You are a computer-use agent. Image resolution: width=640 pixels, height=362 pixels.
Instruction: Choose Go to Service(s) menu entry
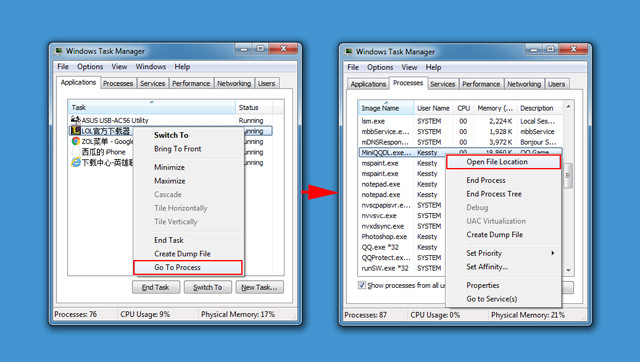tap(503, 299)
